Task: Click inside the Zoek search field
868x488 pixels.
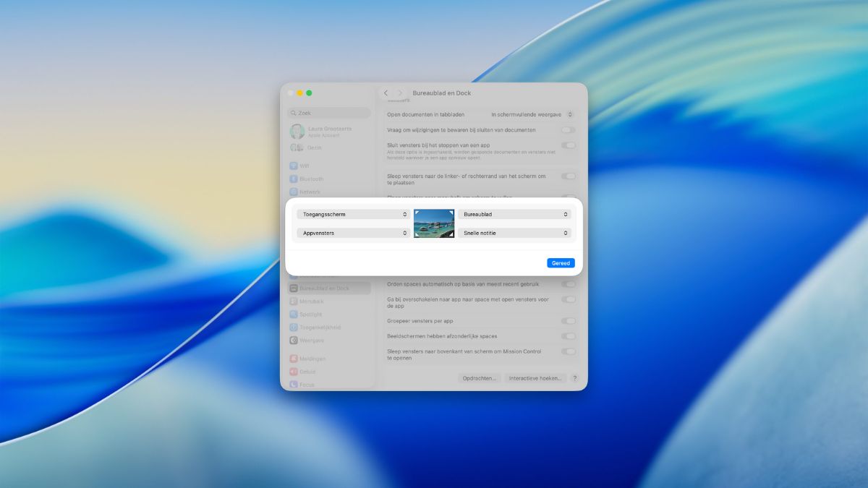Action: point(329,113)
